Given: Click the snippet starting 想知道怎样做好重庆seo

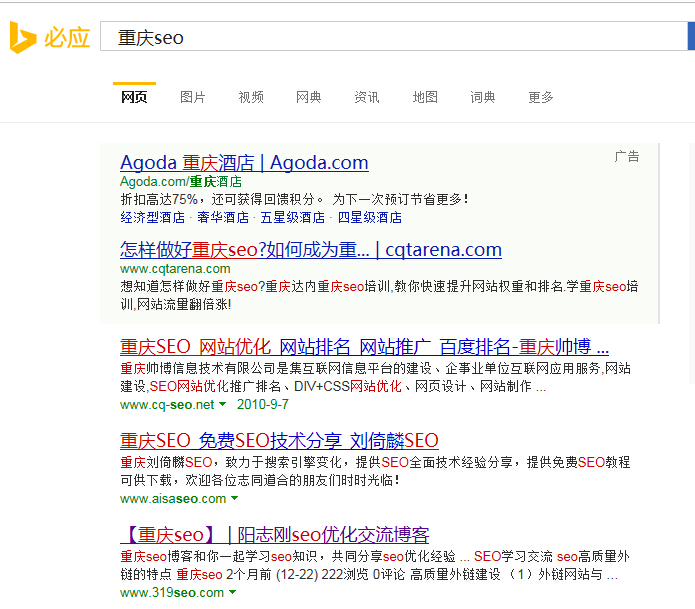Looking at the screenshot, I should point(379,295).
